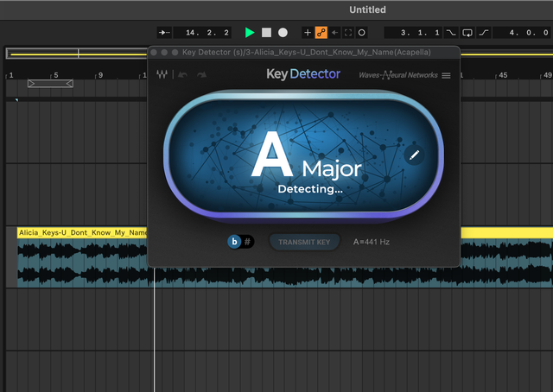This screenshot has height=392, width=553.
Task: Click loop start field 3. 1. 1
Action: pos(413,33)
